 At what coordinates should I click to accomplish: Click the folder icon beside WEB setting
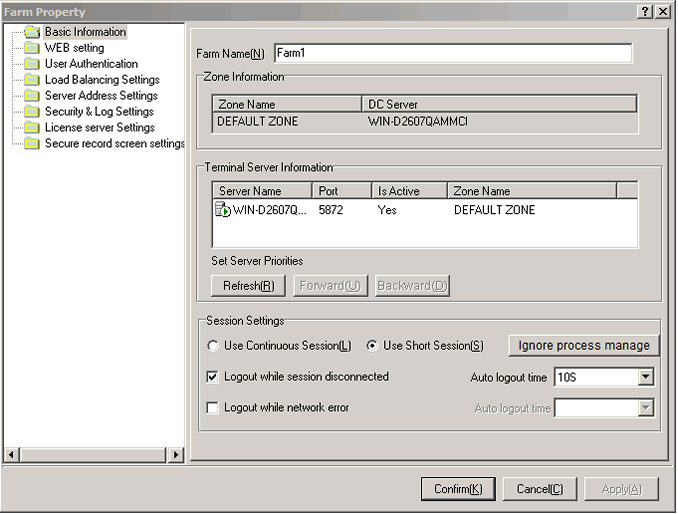coord(32,48)
